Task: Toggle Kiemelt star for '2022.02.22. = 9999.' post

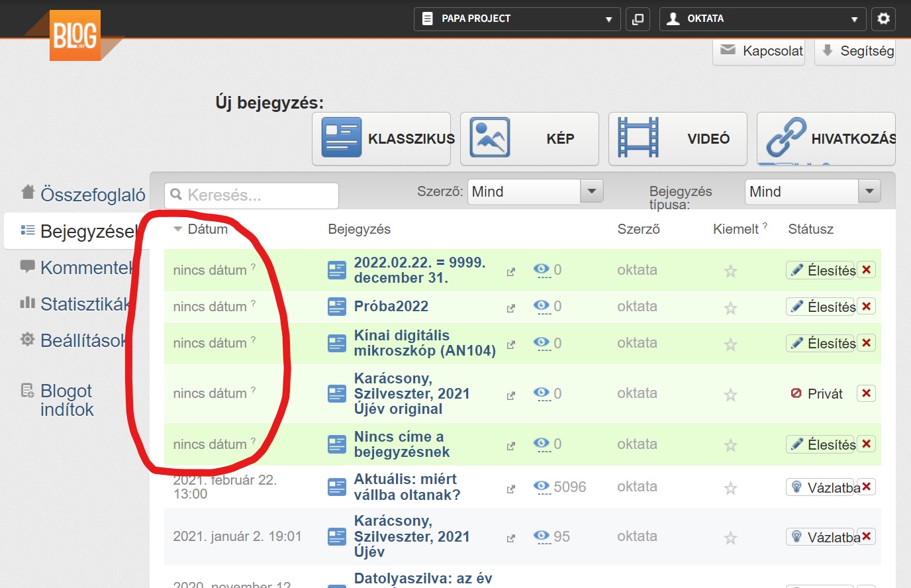Action: (730, 271)
